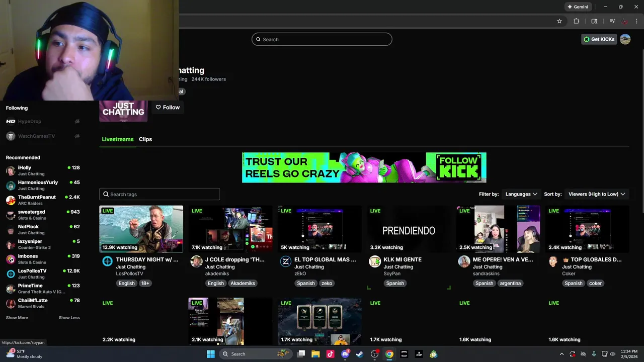Screen dimensions: 644x362
Task: Open HarmoniousYuriy recommended channel
Action: (x=43, y=185)
